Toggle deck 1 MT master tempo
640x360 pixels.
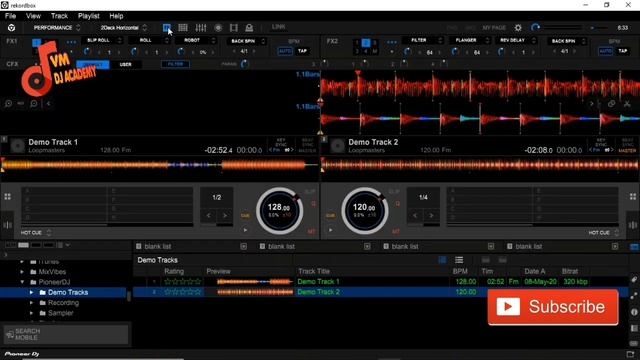[312, 231]
